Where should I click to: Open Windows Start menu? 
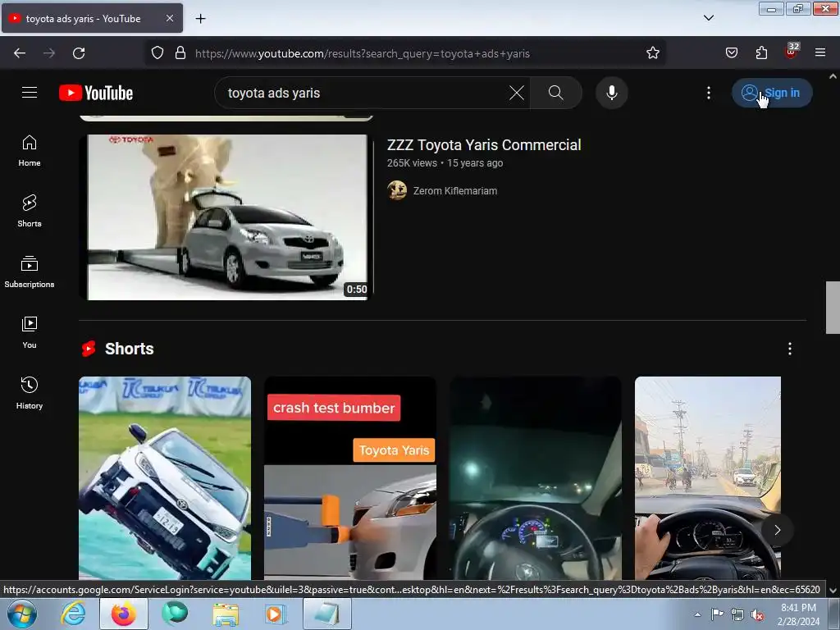[x=22, y=614]
